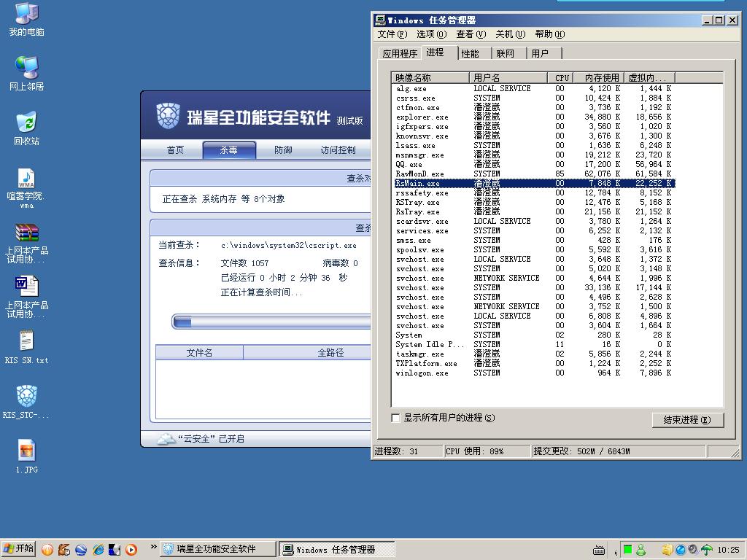Open the 防御 tab in Rising
The height and width of the screenshot is (560, 747).
pos(283,150)
